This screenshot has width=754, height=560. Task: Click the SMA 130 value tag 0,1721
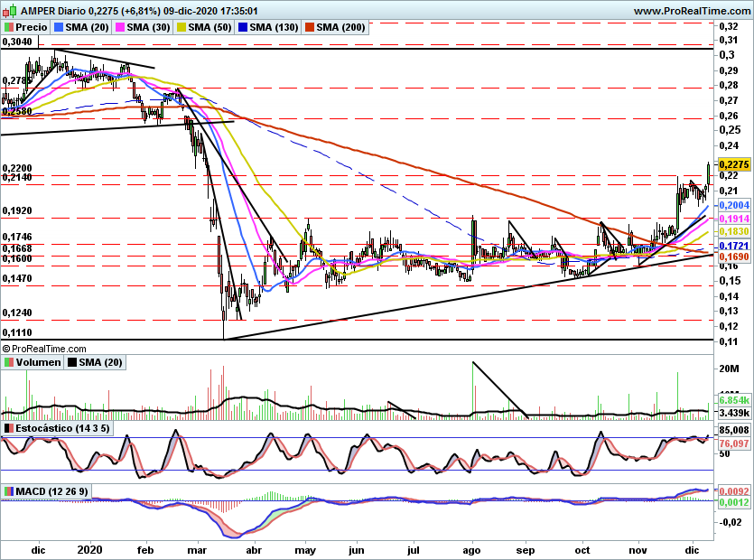click(x=734, y=246)
